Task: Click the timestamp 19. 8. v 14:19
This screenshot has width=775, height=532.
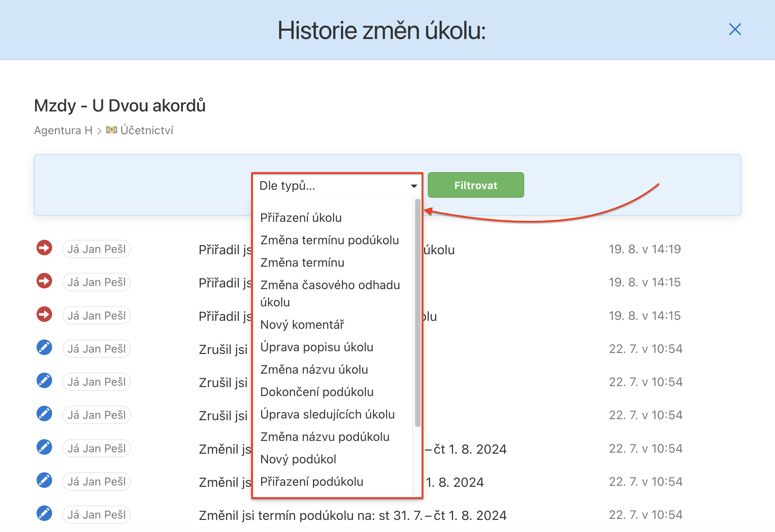Action: tap(645, 249)
